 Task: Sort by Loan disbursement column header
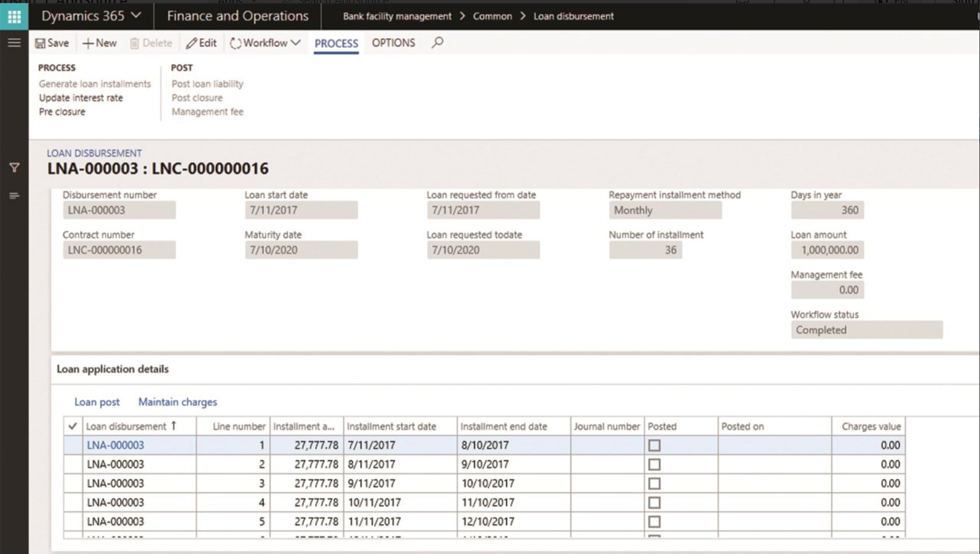126,426
